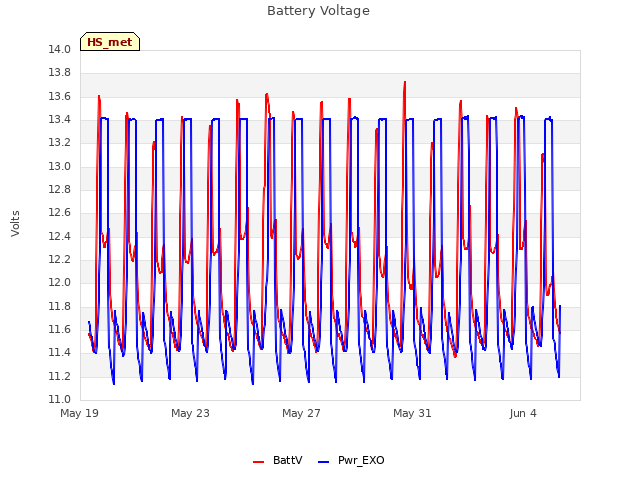Screen dimensions: 640x480
Task: Click the 14.0 y-axis tick label
Action: [x=60, y=50]
